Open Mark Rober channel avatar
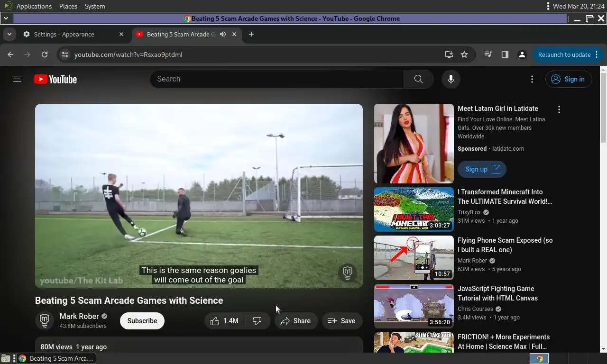607x364 pixels. [45, 321]
